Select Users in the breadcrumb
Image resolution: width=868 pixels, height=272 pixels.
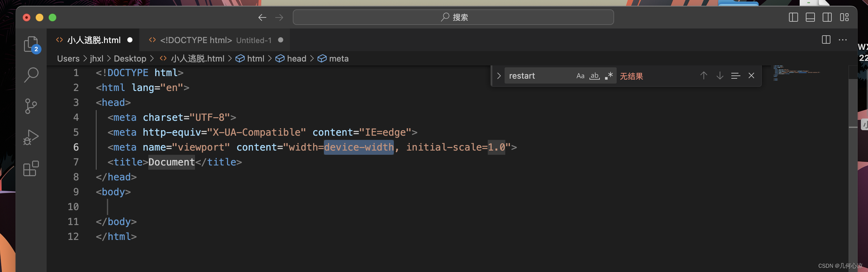[68, 59]
